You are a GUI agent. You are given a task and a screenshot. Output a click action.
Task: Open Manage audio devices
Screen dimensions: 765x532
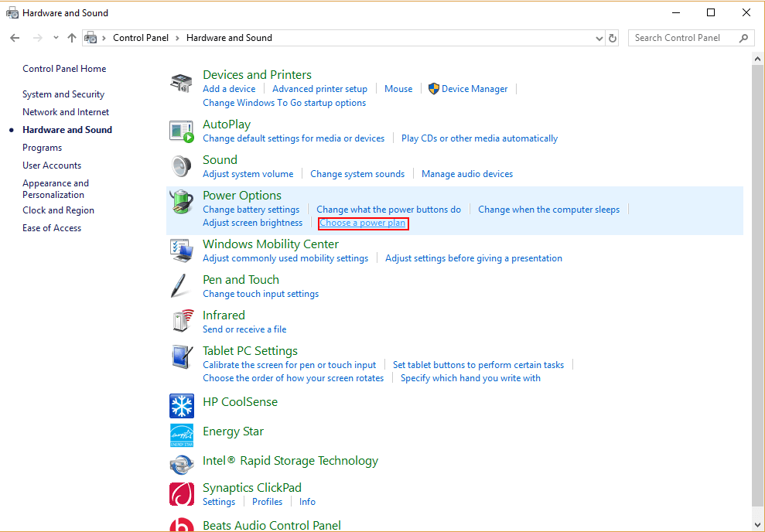(x=467, y=174)
